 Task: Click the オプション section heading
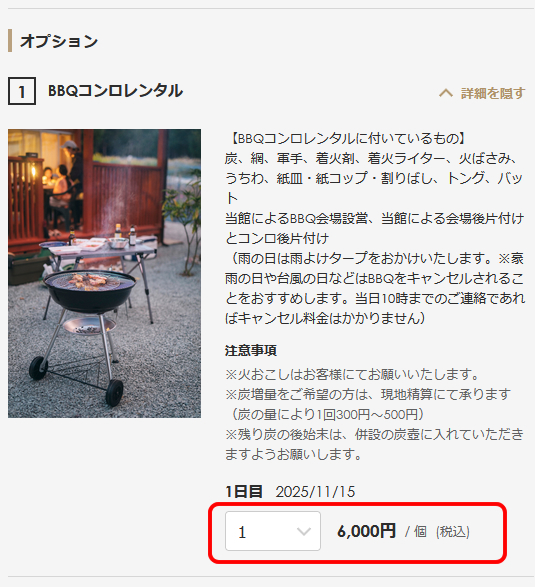(x=59, y=41)
